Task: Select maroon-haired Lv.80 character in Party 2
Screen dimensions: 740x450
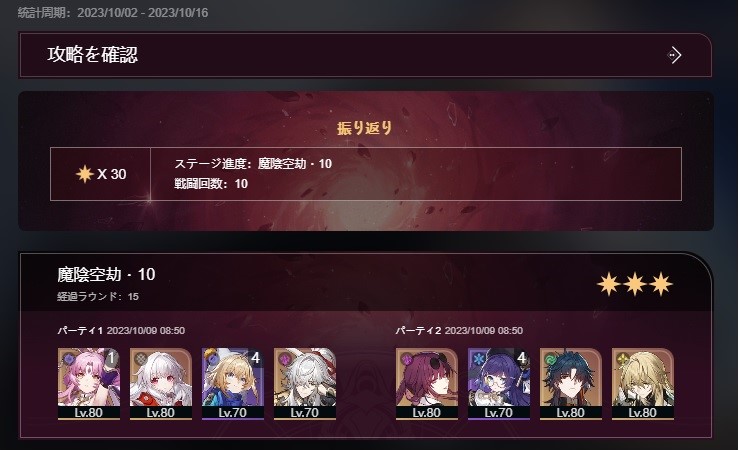Action: [427, 383]
